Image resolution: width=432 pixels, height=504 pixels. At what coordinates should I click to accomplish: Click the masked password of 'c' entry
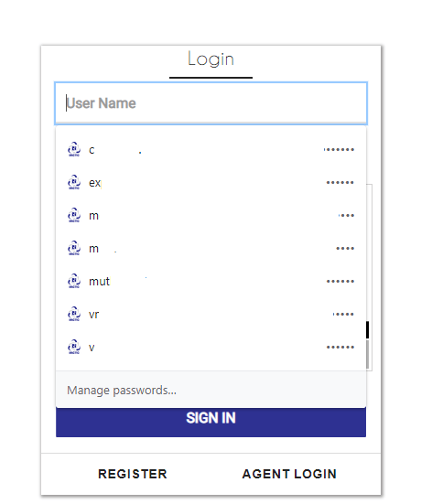[x=339, y=149]
